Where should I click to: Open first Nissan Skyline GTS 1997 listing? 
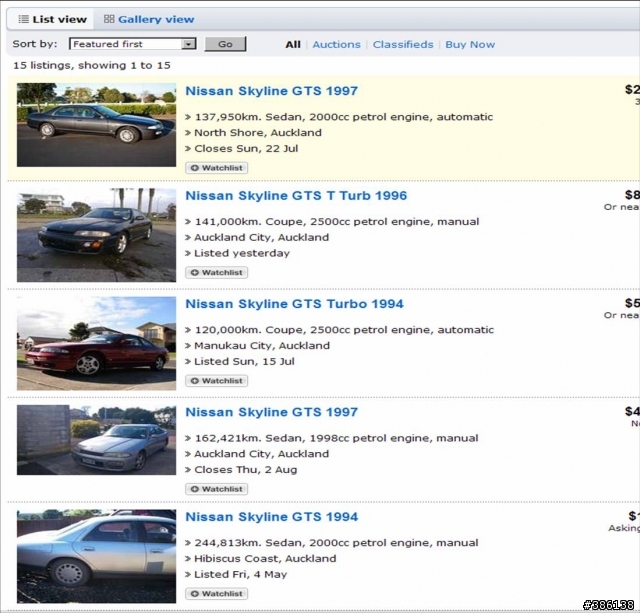[x=271, y=91]
